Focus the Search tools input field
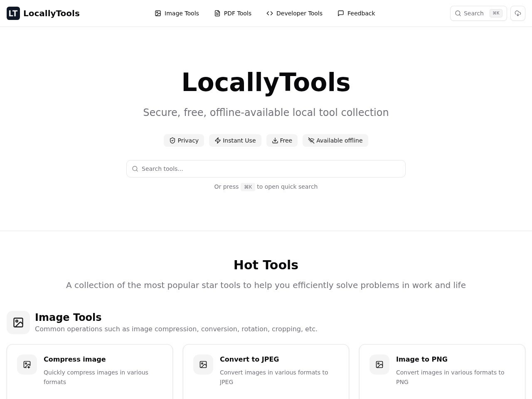532x399 pixels. click(266, 169)
